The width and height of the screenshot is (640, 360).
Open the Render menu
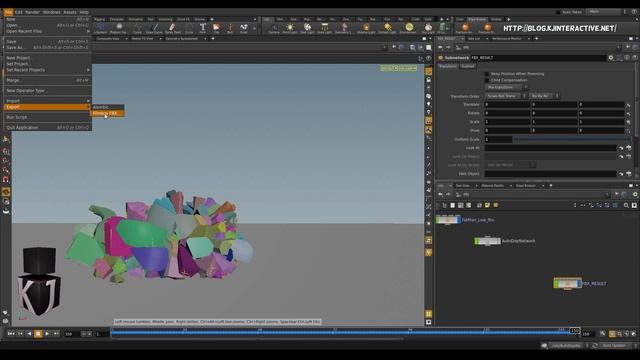point(32,12)
